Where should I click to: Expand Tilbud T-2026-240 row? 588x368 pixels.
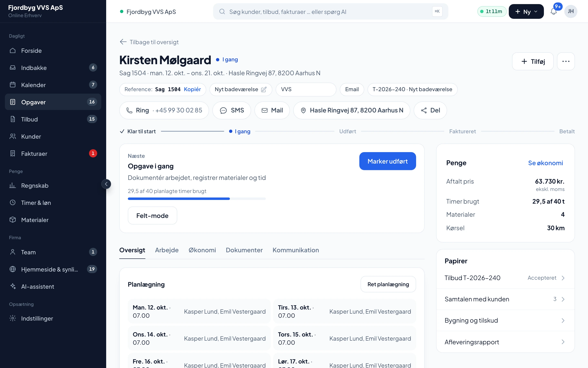pyautogui.click(x=505, y=278)
